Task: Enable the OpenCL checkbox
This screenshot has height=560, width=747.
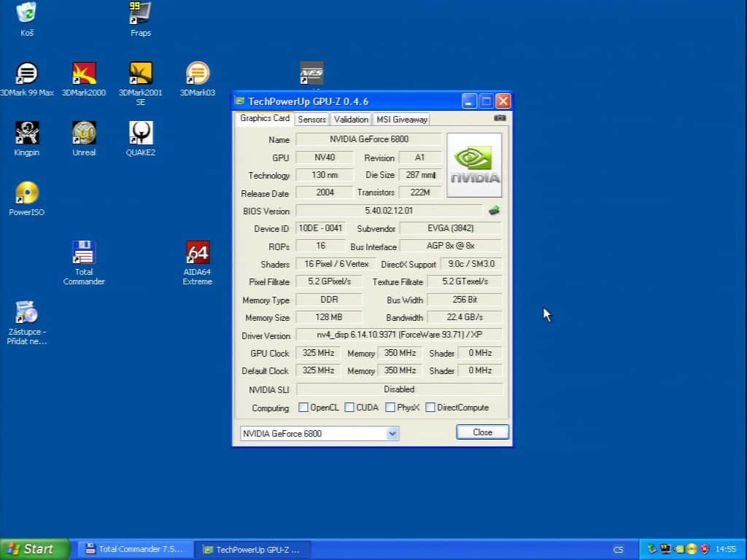Action: click(x=303, y=408)
